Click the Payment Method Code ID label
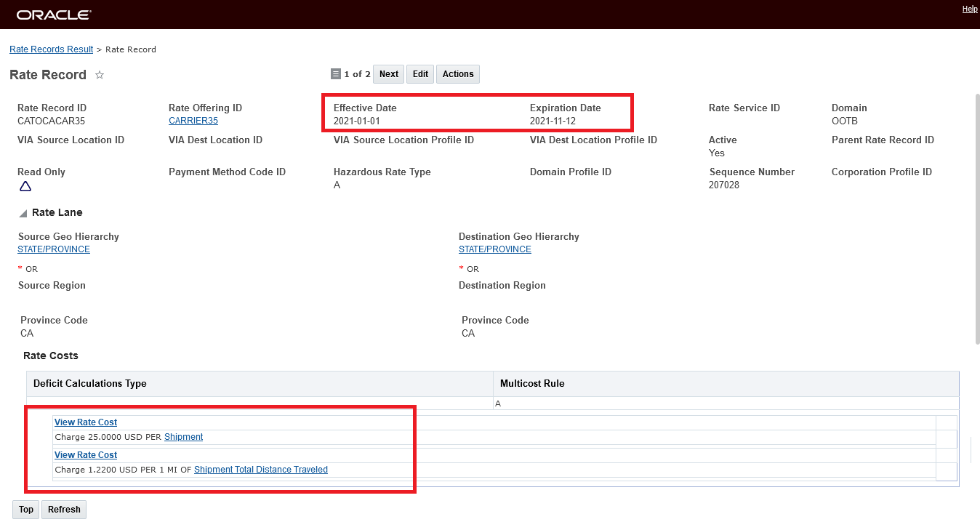 point(227,172)
